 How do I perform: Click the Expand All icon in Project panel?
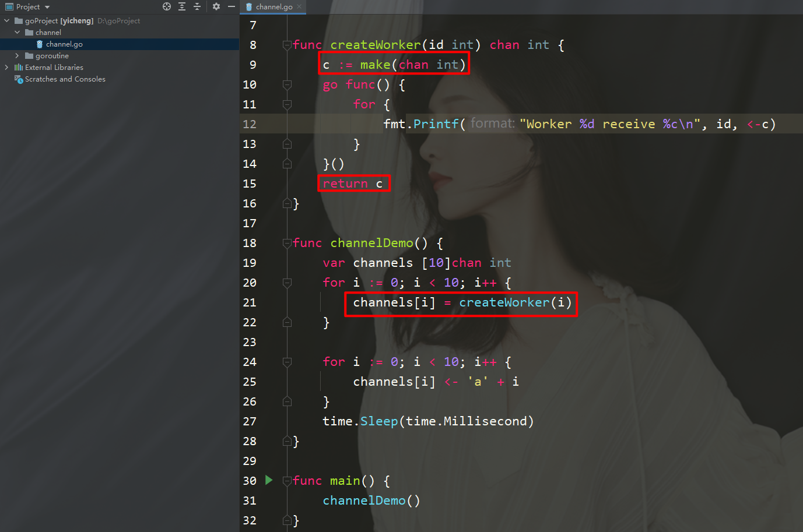point(182,6)
